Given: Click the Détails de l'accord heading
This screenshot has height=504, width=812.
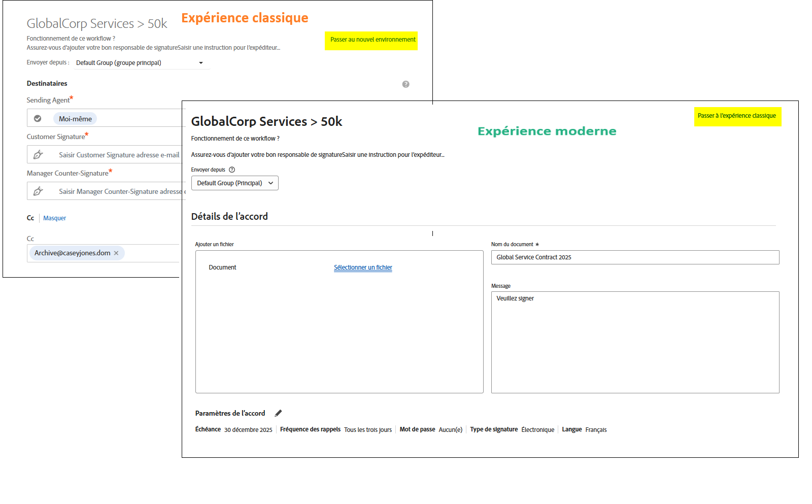Looking at the screenshot, I should click(229, 216).
